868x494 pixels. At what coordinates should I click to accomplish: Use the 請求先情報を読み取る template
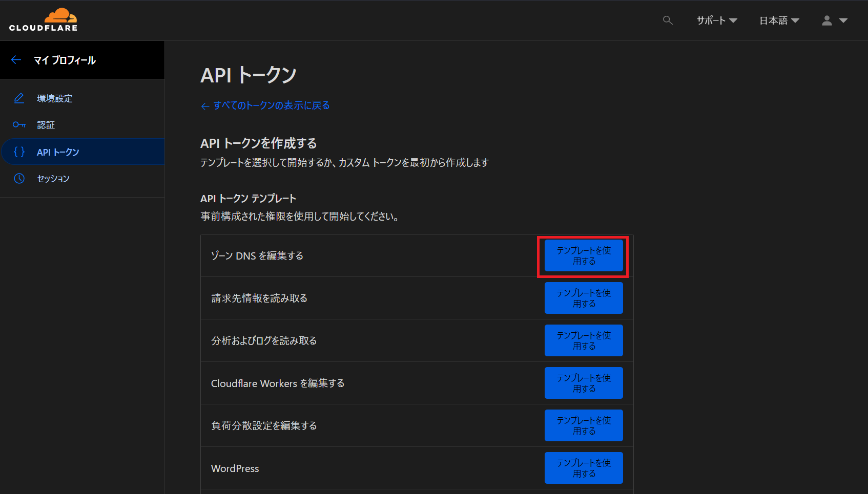coord(583,298)
